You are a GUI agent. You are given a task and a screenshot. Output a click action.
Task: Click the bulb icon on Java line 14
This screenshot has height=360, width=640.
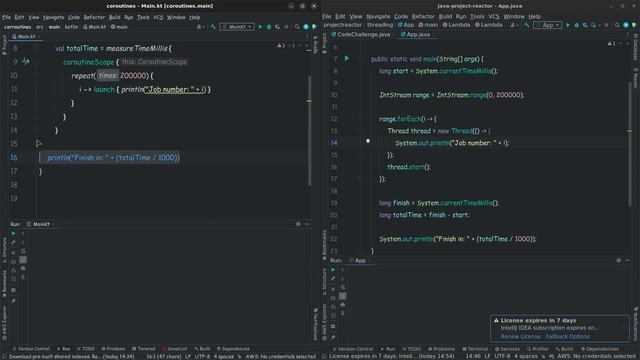368,141
